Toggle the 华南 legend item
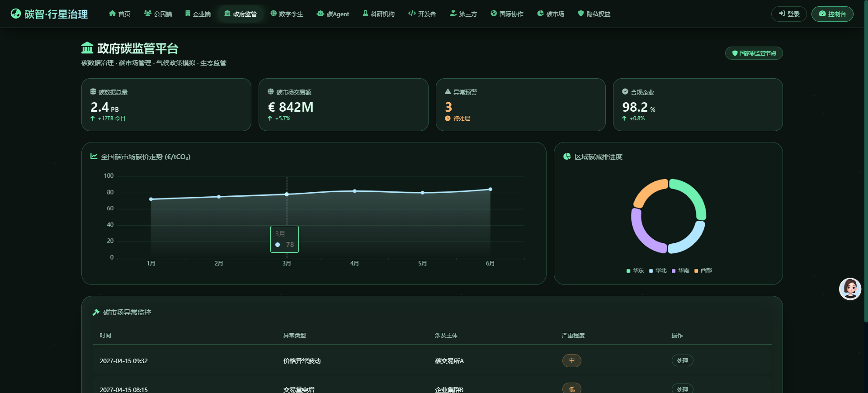The height and width of the screenshot is (393, 868). (680, 270)
